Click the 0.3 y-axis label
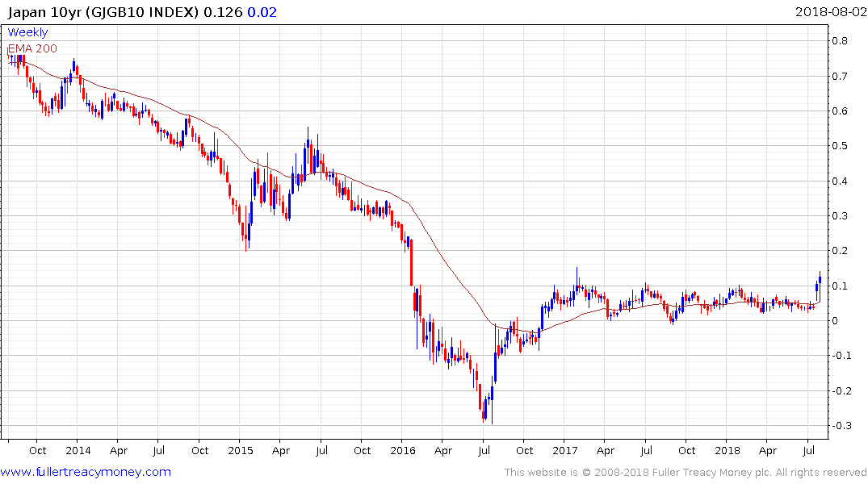Screen dimensions: 868x484 tap(840, 216)
